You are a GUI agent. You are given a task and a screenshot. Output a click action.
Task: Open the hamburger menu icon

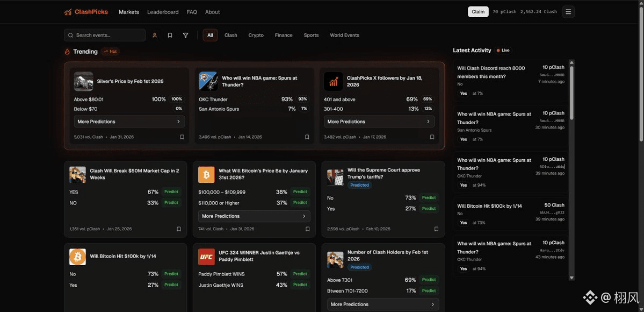click(568, 12)
